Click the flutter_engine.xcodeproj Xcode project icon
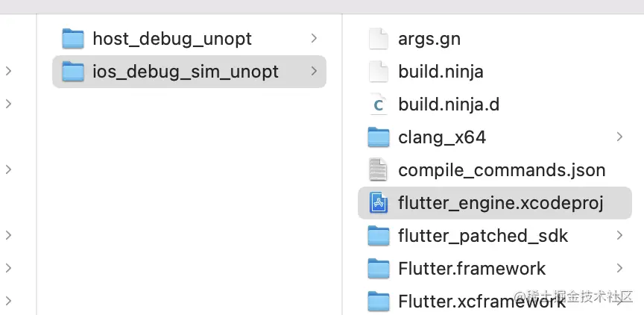 pos(379,203)
